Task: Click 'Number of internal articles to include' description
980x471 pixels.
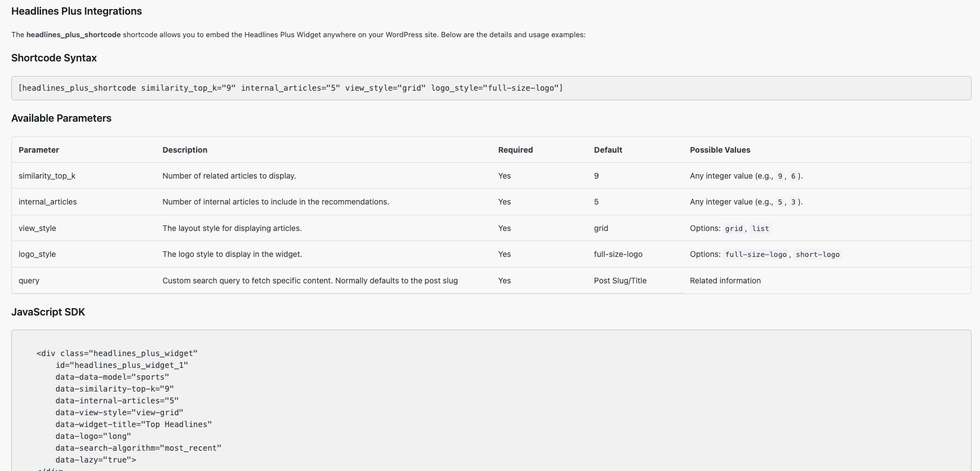Action: [276, 202]
